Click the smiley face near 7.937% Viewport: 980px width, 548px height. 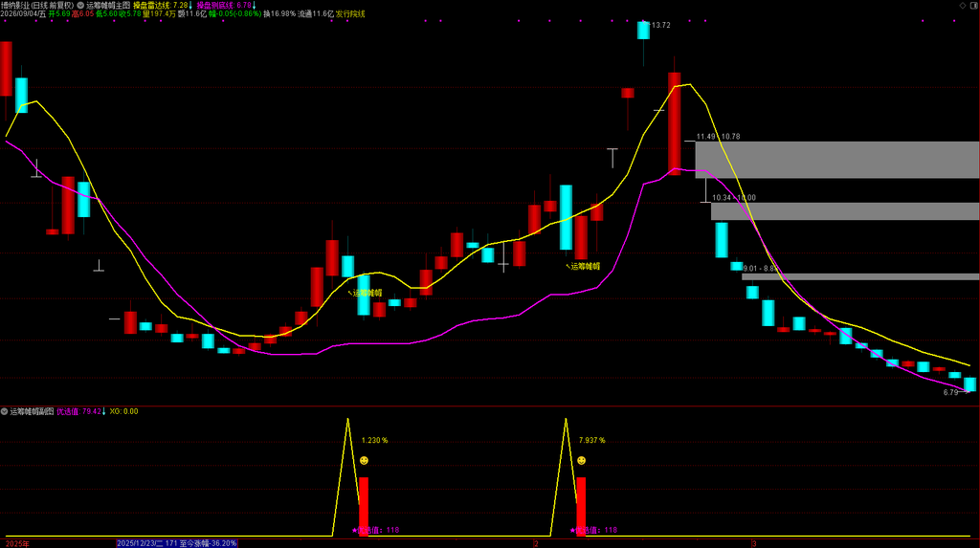point(581,461)
